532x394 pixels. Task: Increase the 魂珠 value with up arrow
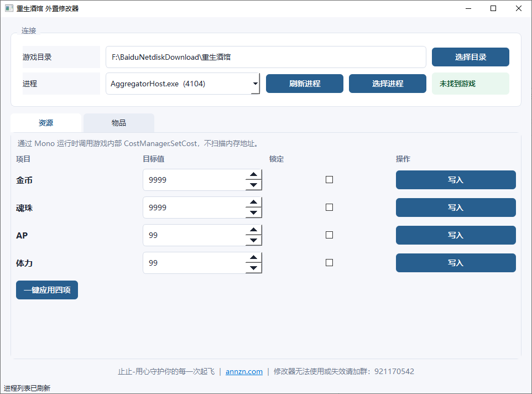coord(253,203)
